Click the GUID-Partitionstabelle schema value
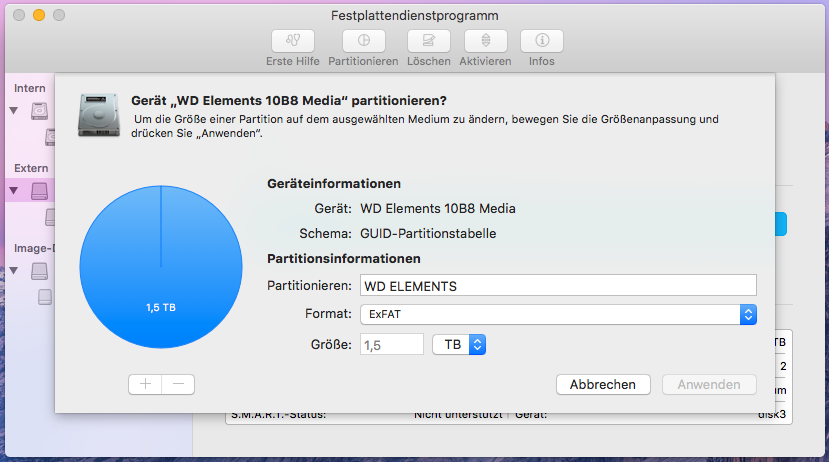 (428, 234)
